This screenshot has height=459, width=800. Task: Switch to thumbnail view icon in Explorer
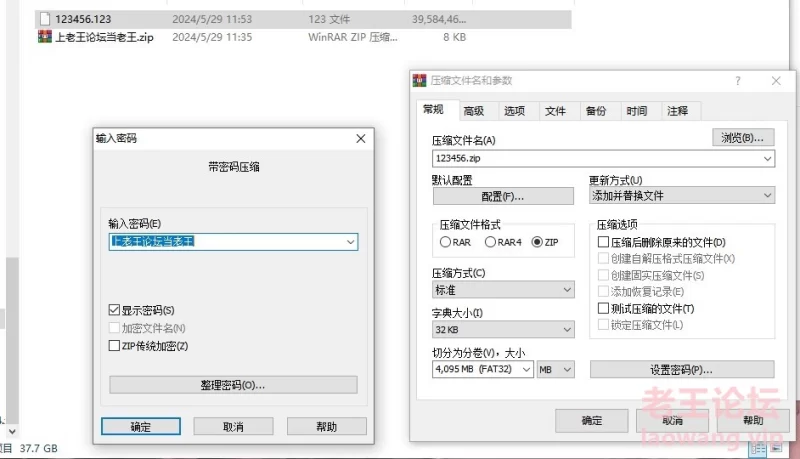point(777,448)
